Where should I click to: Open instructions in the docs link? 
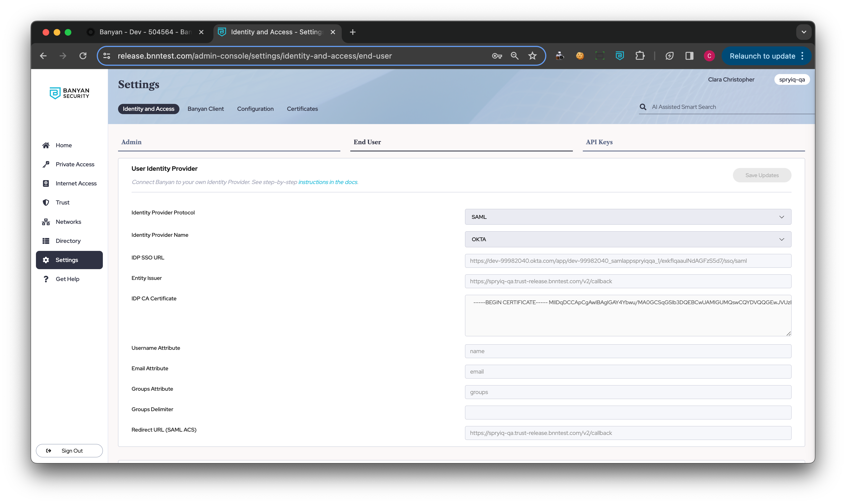pyautogui.click(x=328, y=182)
